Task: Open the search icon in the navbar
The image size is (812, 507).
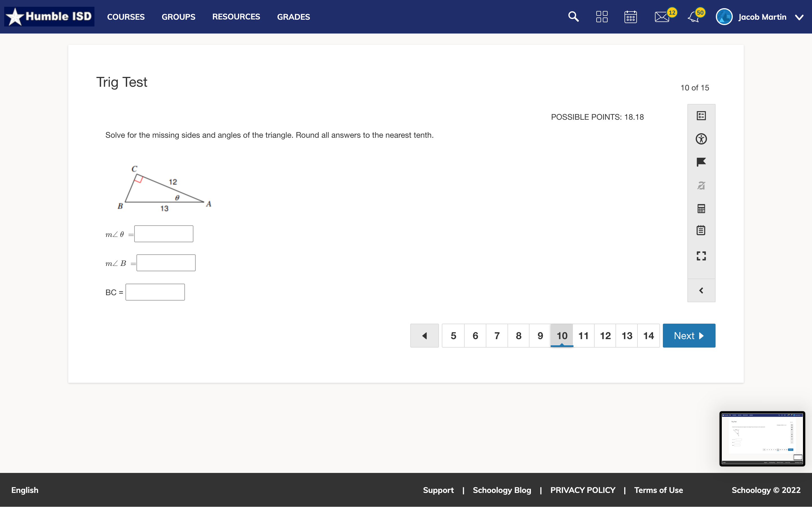Action: coord(573,16)
